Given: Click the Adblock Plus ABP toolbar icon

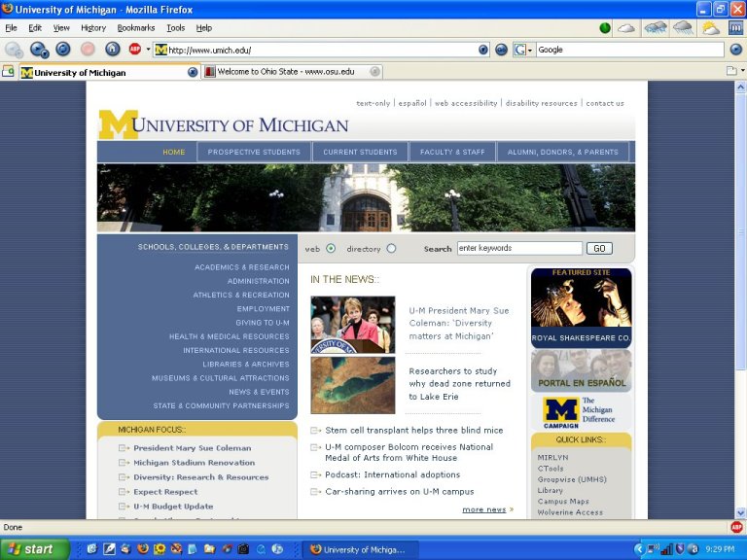Looking at the screenshot, I should coord(135,50).
